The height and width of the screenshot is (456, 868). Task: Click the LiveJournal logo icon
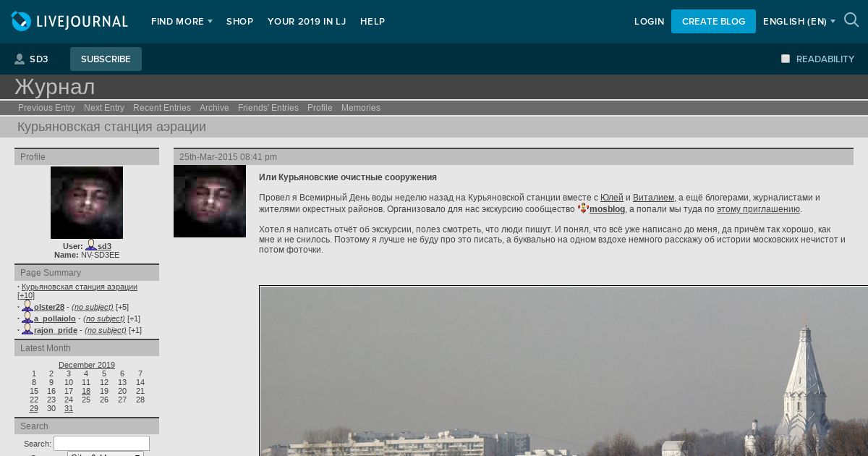pos(22,21)
